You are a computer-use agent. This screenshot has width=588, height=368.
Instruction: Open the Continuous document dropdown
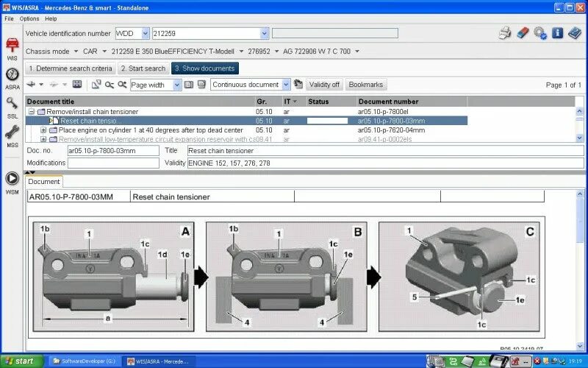(286, 85)
